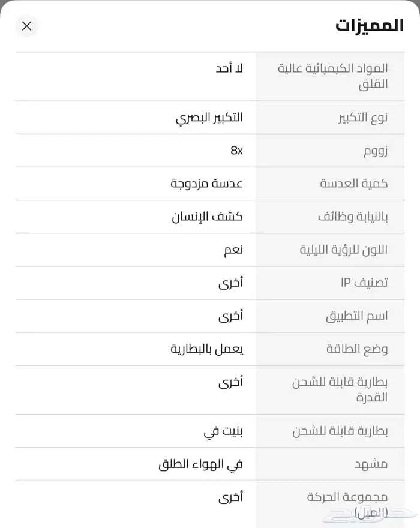Screen dimensions: 420x528
Task: Click the يعمل بالبطارية value
Action: coord(211,349)
